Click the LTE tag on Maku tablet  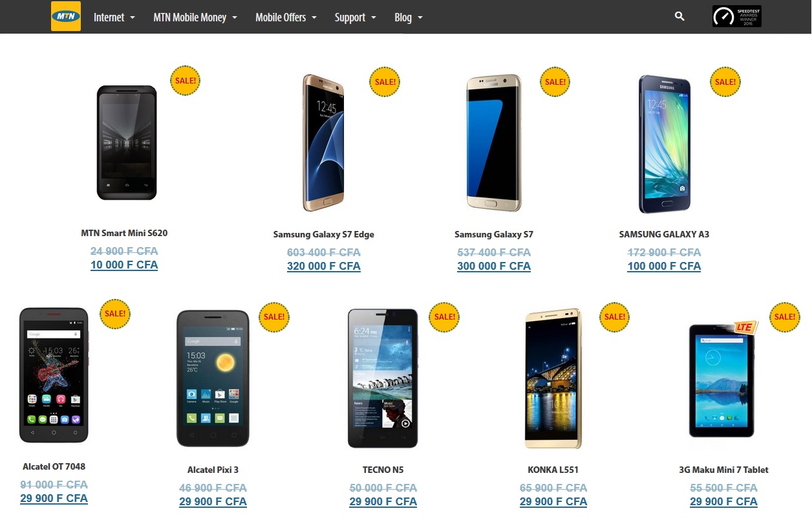click(x=744, y=327)
